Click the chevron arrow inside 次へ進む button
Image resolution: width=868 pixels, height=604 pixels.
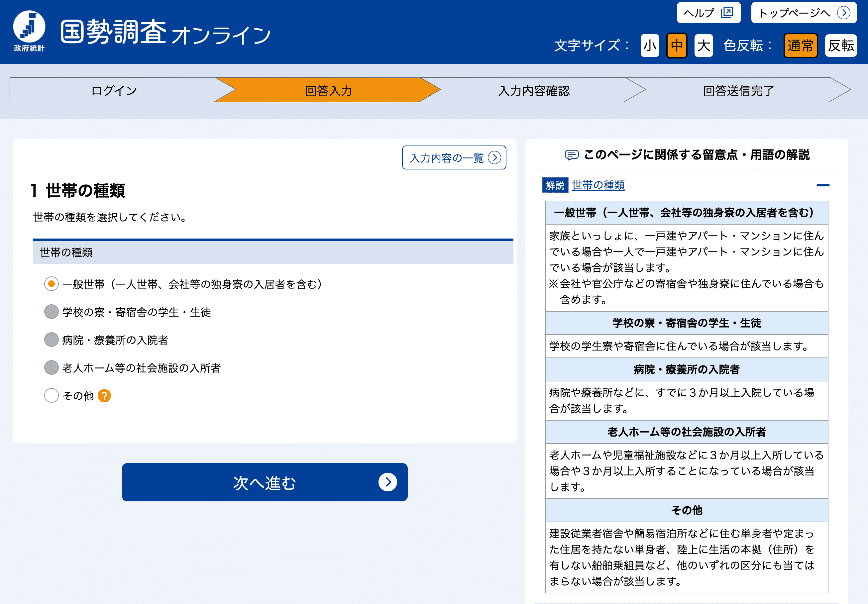(x=387, y=482)
